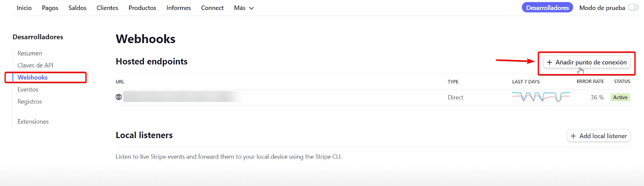The height and width of the screenshot is (186, 644).
Task: Select Claves de API in sidebar
Action: tap(35, 66)
